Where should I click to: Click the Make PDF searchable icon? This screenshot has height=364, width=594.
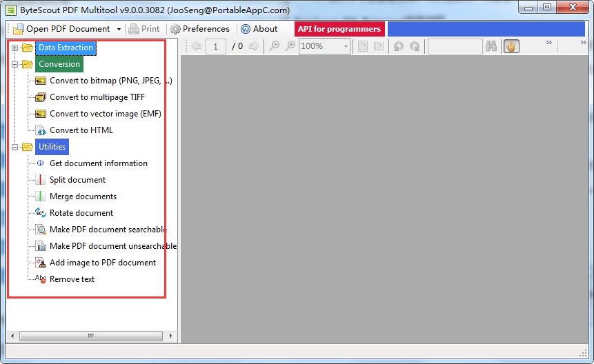pos(41,230)
